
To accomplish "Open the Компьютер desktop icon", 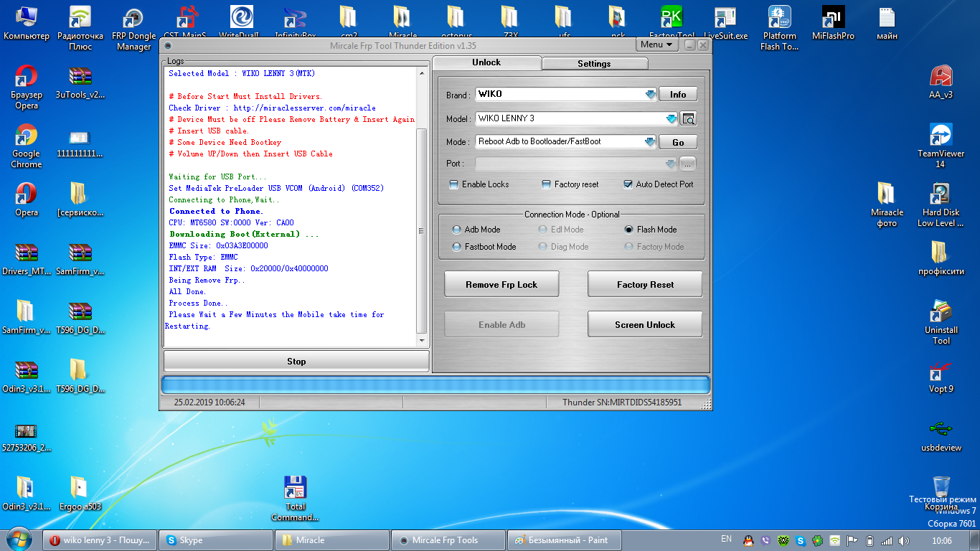I will point(27,23).
